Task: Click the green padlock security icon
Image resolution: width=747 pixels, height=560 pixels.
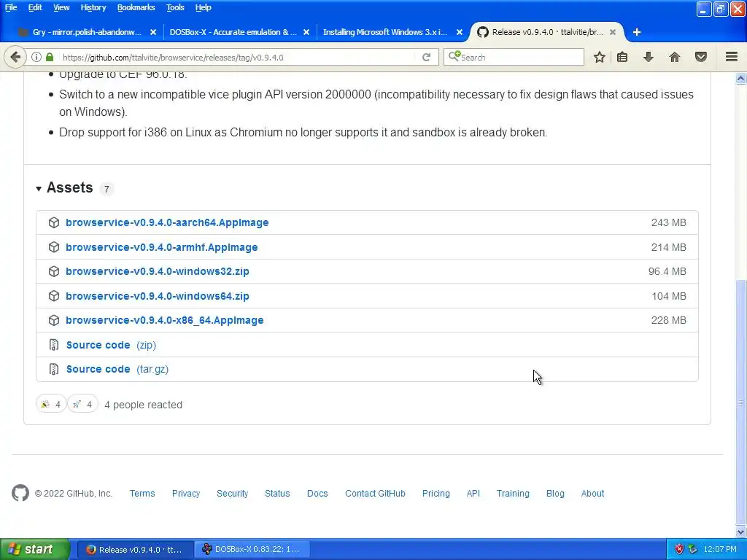Action: pyautogui.click(x=50, y=57)
